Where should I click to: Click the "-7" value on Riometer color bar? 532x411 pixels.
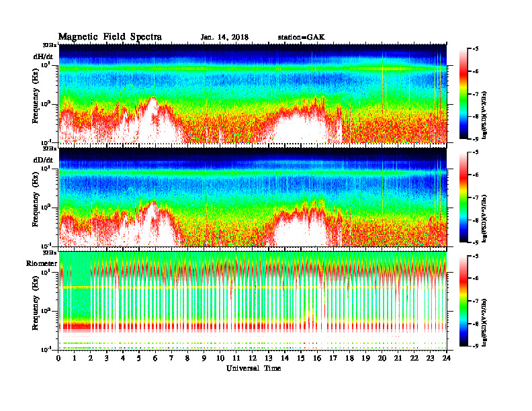pyautogui.click(x=476, y=301)
